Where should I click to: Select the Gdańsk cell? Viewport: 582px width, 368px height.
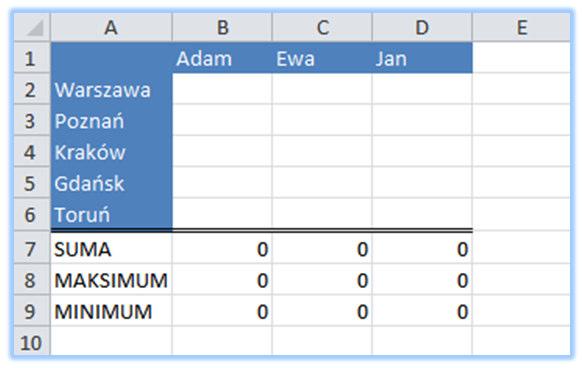tap(111, 183)
